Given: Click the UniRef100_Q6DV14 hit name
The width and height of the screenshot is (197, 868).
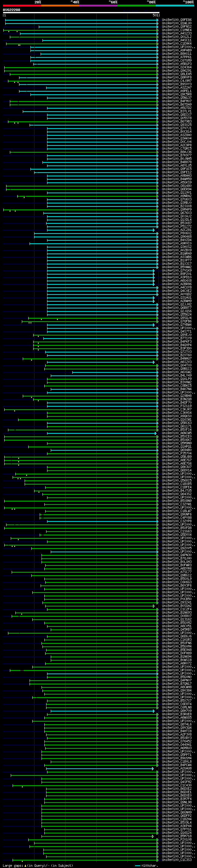Looking at the screenshot, I should coord(177,470).
